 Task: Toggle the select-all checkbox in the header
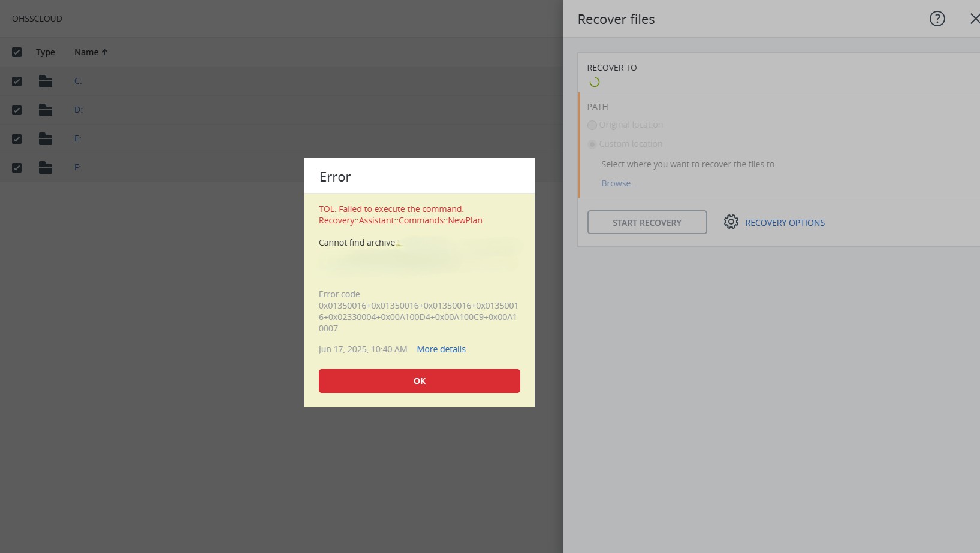(x=17, y=52)
